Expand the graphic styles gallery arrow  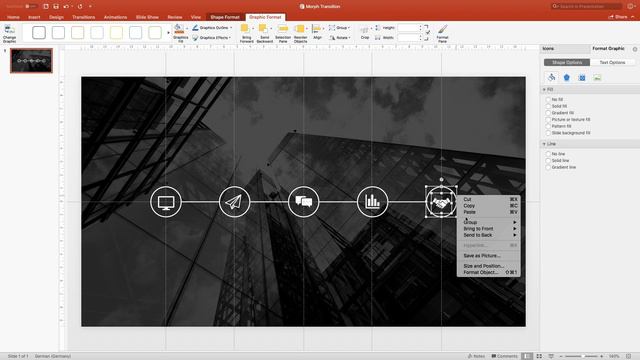click(x=168, y=33)
